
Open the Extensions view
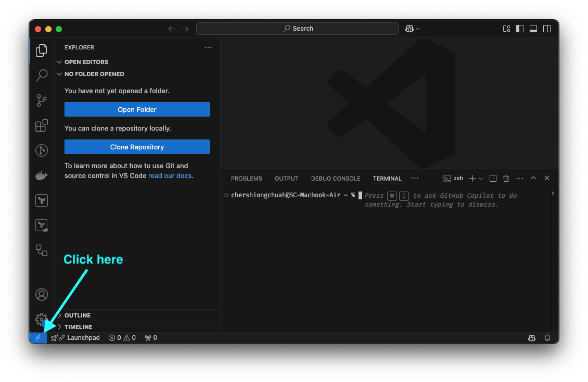(x=42, y=125)
